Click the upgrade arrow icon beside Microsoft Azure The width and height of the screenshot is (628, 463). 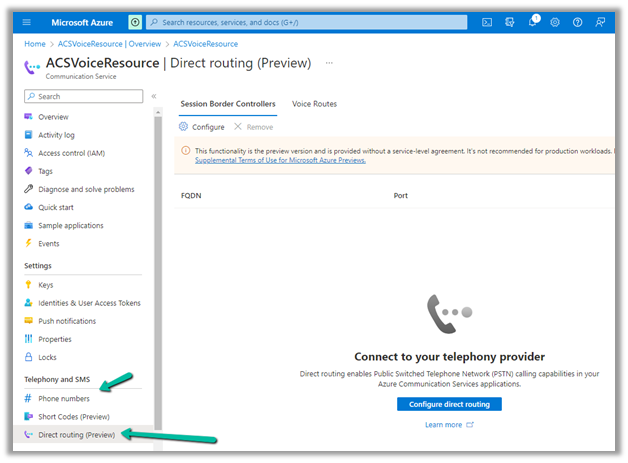[135, 22]
